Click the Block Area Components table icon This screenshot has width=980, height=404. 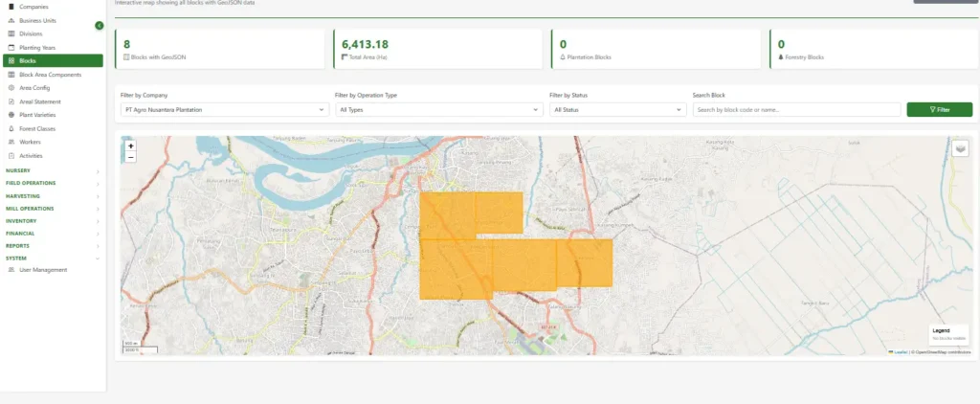click(11, 75)
